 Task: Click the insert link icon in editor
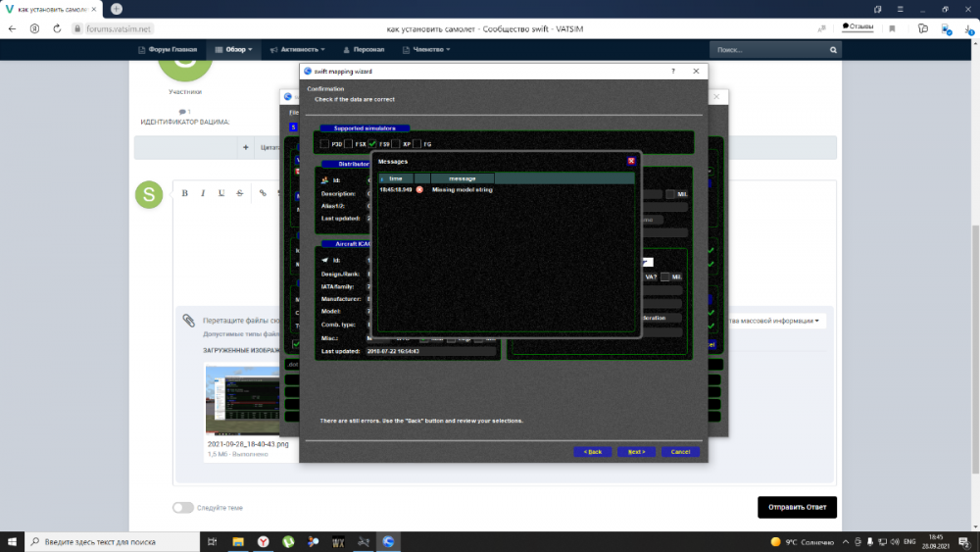pyautogui.click(x=263, y=193)
